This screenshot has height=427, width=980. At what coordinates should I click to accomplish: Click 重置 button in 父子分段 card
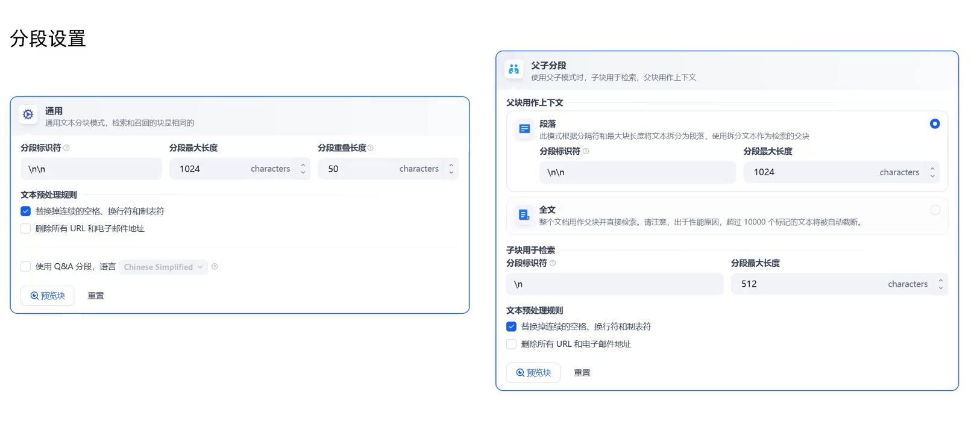(x=582, y=373)
